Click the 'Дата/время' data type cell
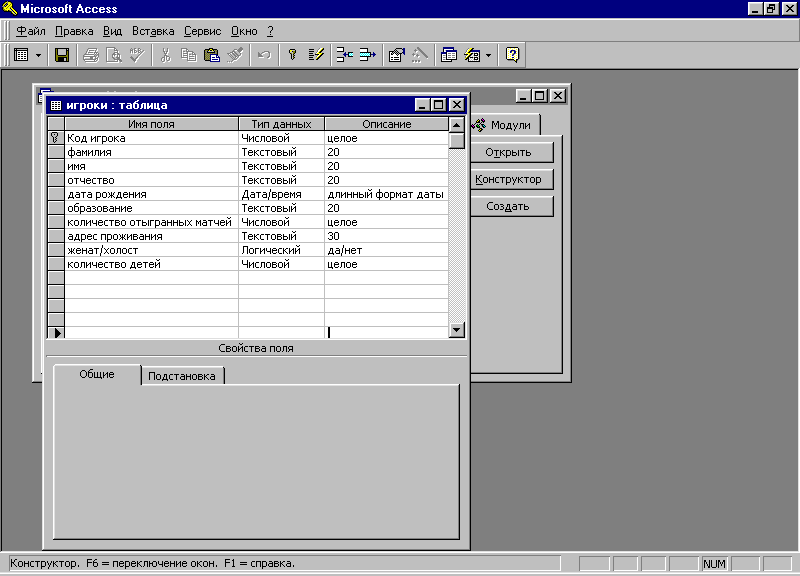Image resolution: width=800 pixels, height=576 pixels. coord(281,194)
